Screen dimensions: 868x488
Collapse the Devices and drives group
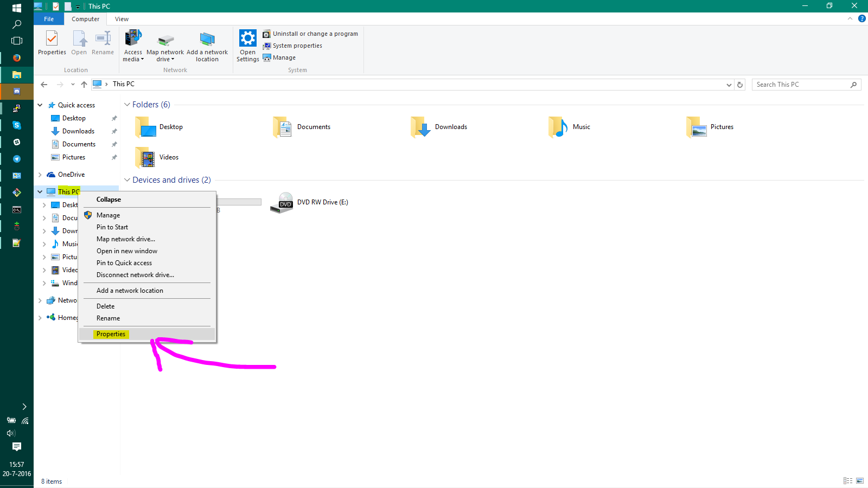(x=127, y=180)
